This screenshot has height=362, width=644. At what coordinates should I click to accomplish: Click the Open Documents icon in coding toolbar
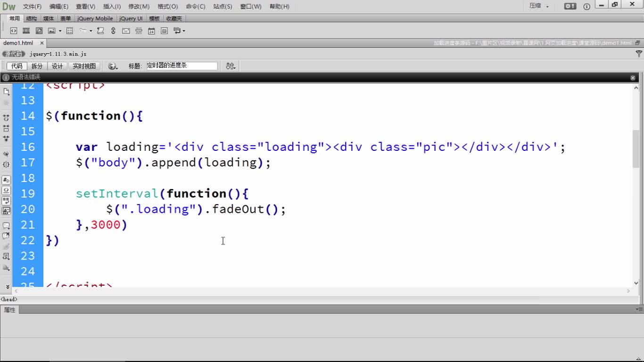coord(6,91)
